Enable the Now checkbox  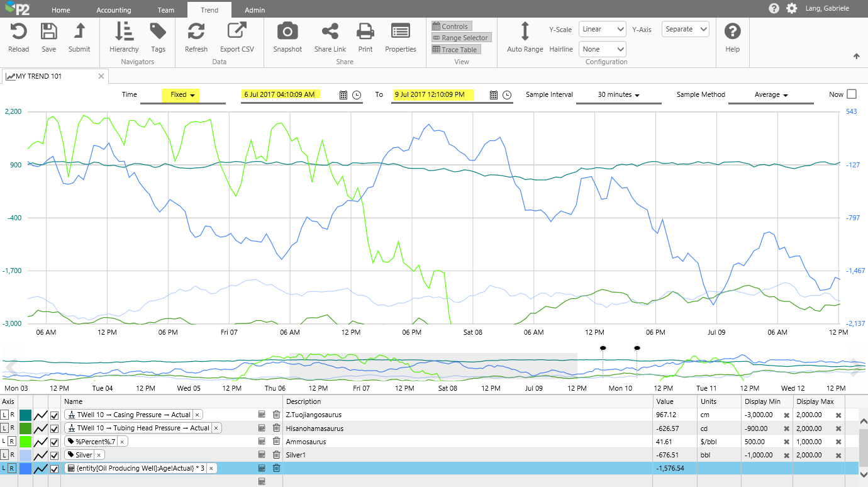pyautogui.click(x=852, y=94)
